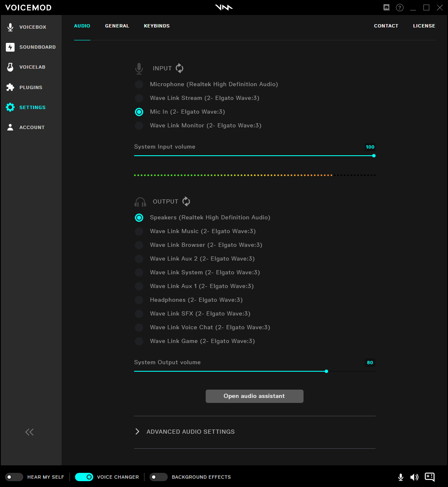Click the OUTPUT section heading text
Viewport: 448px width, 487px height.
pyautogui.click(x=166, y=201)
